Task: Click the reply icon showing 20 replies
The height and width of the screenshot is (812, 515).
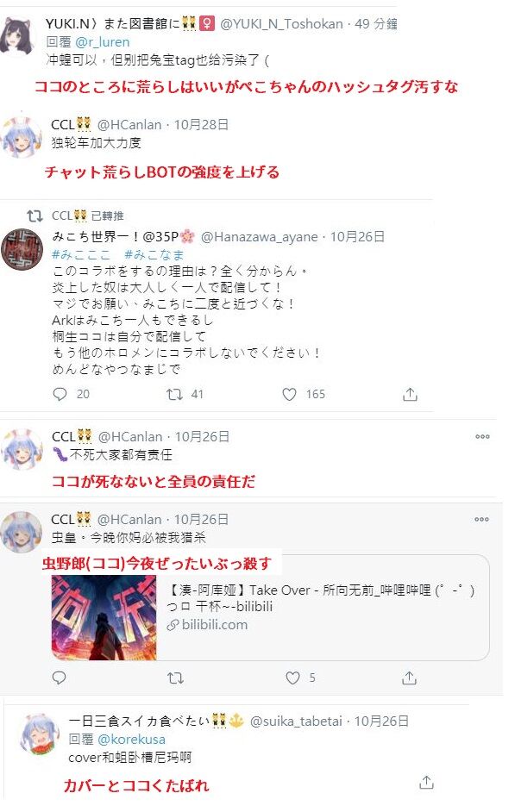Action: [60, 395]
